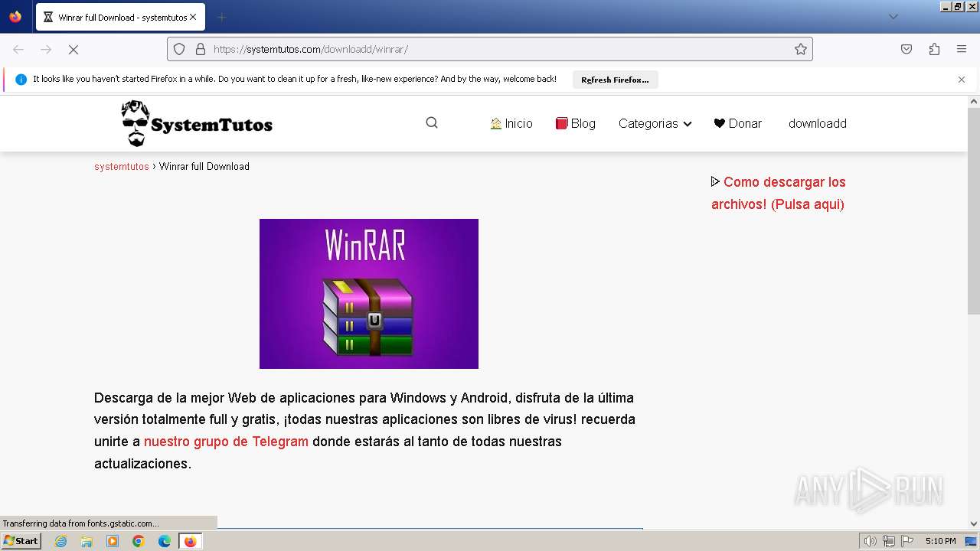
Task: Launch Google Chrome from taskbar
Action: 139,541
